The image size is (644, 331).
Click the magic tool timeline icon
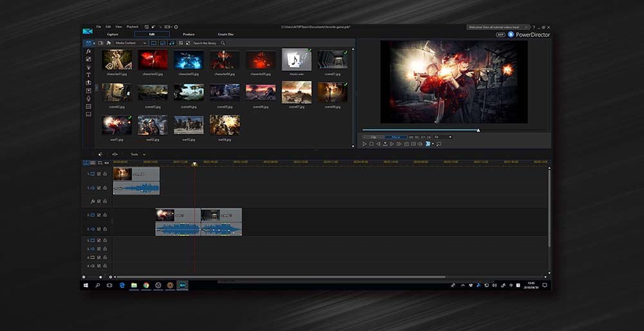click(100, 155)
